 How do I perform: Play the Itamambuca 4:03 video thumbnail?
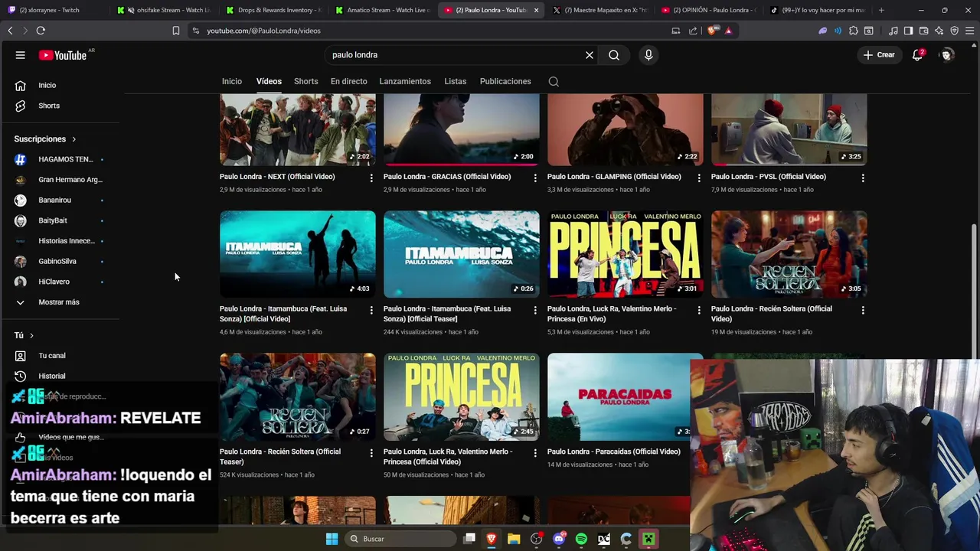(298, 254)
